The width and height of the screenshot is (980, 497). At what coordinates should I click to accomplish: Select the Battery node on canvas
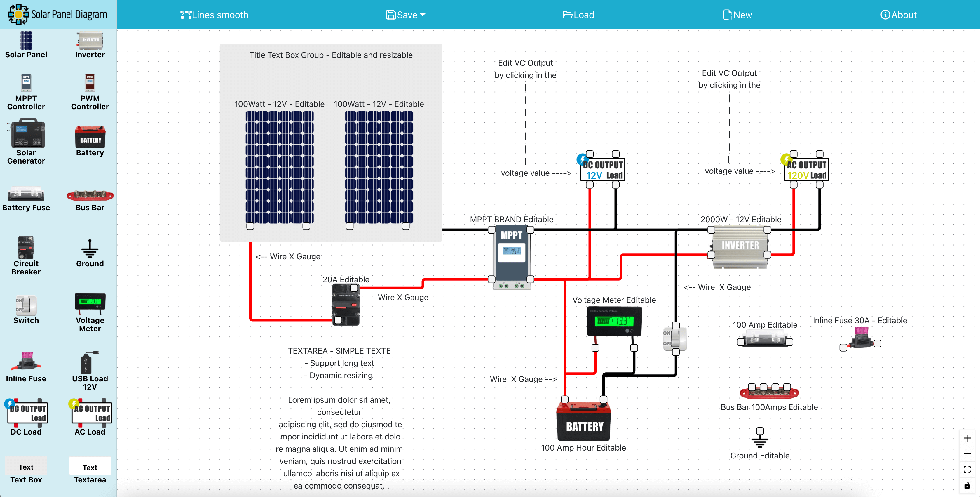coord(584,422)
